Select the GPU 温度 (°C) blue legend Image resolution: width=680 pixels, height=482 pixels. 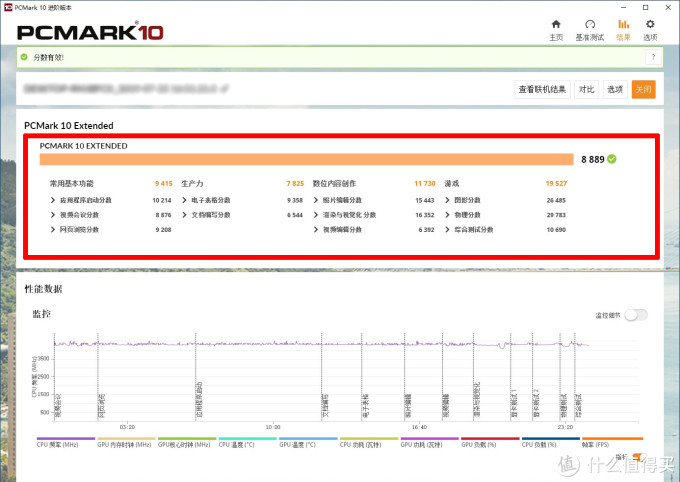308,443
